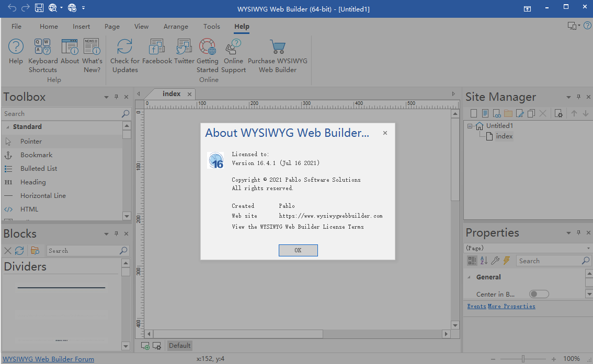This screenshot has height=364, width=593.
Task: Select the Bookmark tool in Toolbox
Action: (36, 155)
